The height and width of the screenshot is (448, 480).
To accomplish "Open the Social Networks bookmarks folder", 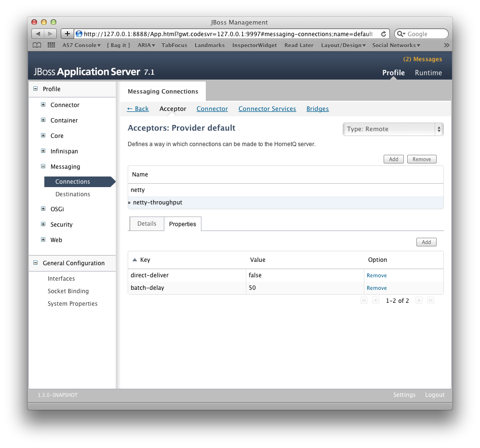I will tap(396, 45).
